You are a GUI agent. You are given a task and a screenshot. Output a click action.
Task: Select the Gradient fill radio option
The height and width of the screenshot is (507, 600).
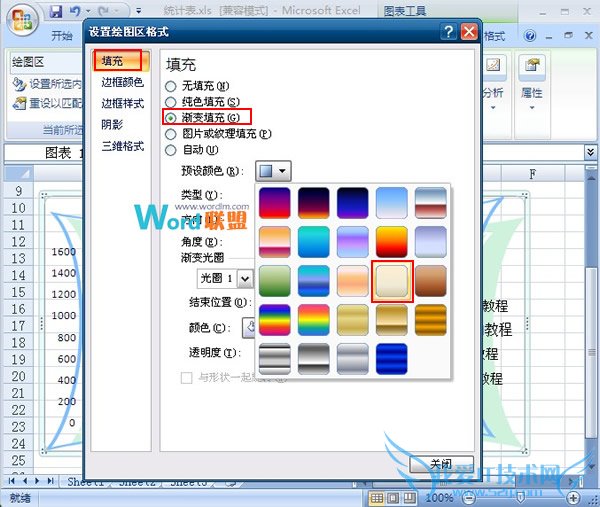[x=171, y=118]
